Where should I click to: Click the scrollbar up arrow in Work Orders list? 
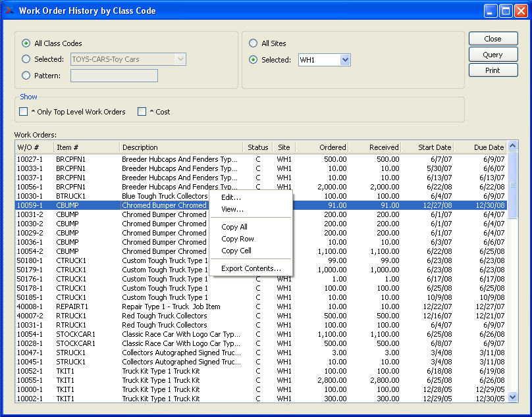coord(513,147)
